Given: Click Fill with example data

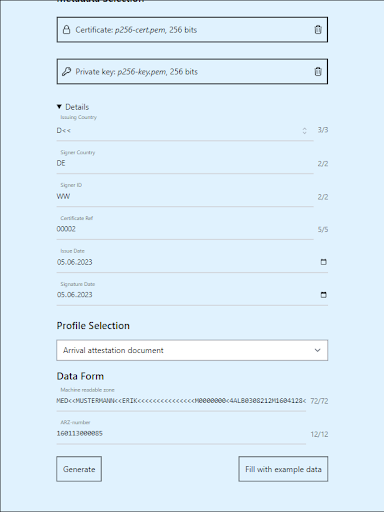Looking at the screenshot, I should pyautogui.click(x=283, y=469).
